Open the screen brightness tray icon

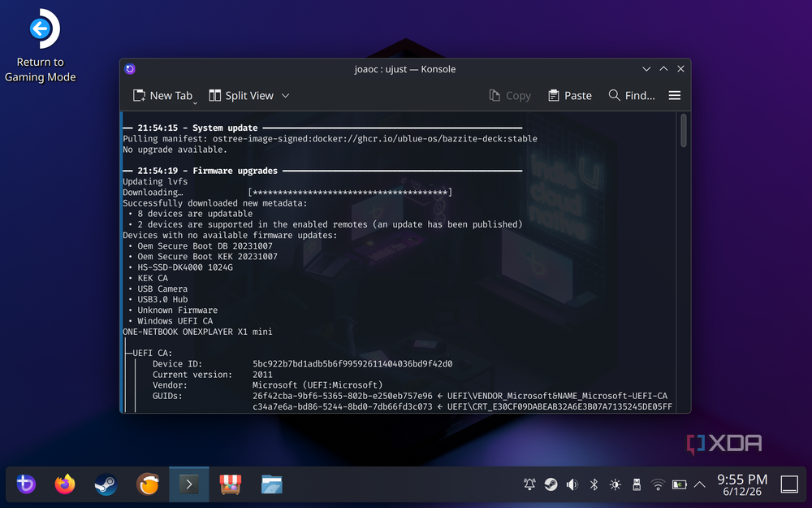(x=615, y=484)
